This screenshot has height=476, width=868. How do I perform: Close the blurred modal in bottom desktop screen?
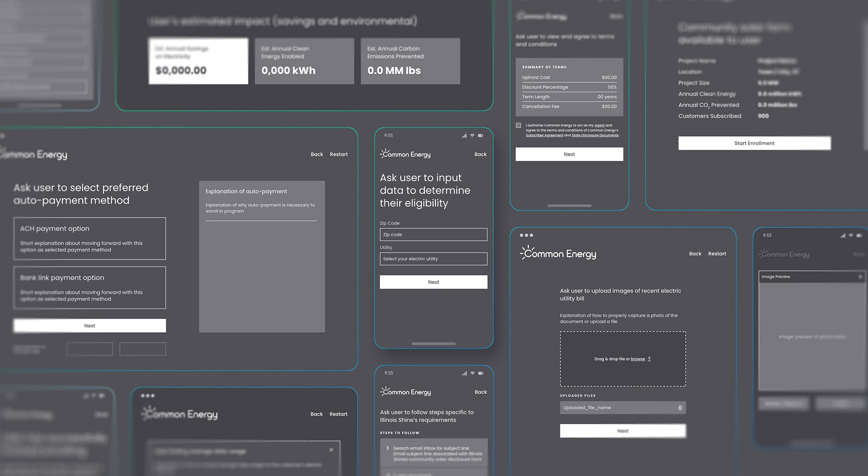(331, 450)
